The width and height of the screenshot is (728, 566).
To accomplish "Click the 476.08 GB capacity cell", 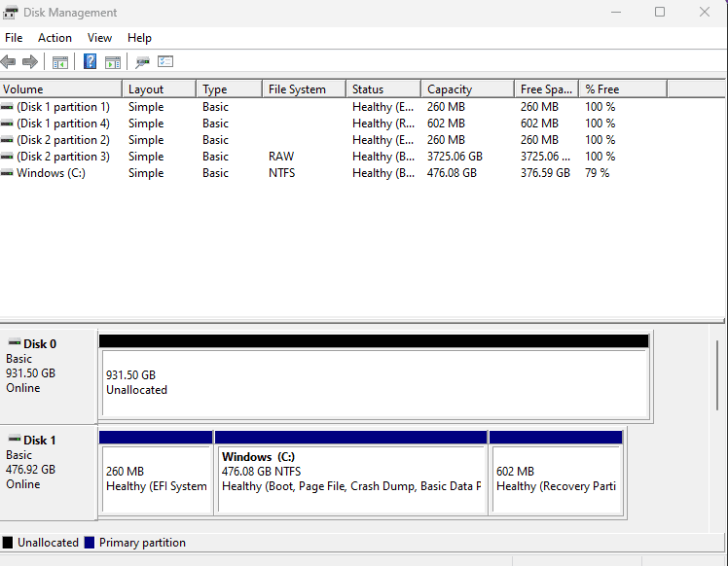I will [452, 173].
